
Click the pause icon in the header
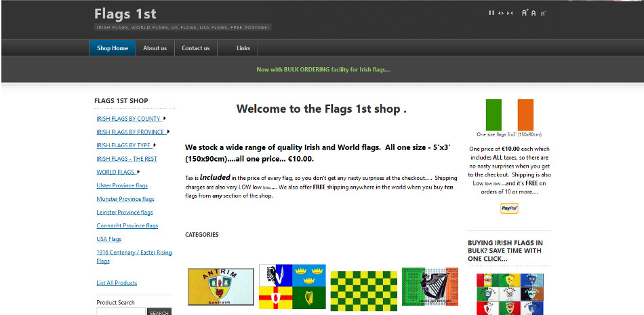491,13
